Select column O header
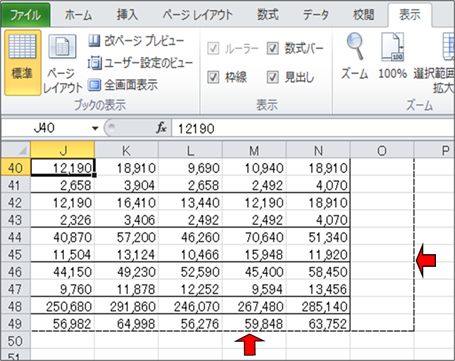The width and height of the screenshot is (455, 361). click(382, 150)
